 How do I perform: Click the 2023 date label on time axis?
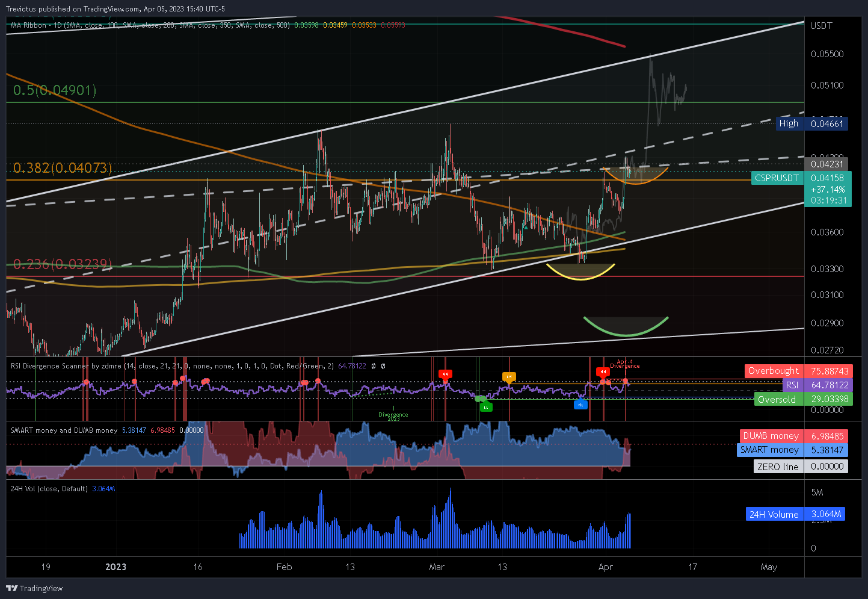[x=115, y=567]
